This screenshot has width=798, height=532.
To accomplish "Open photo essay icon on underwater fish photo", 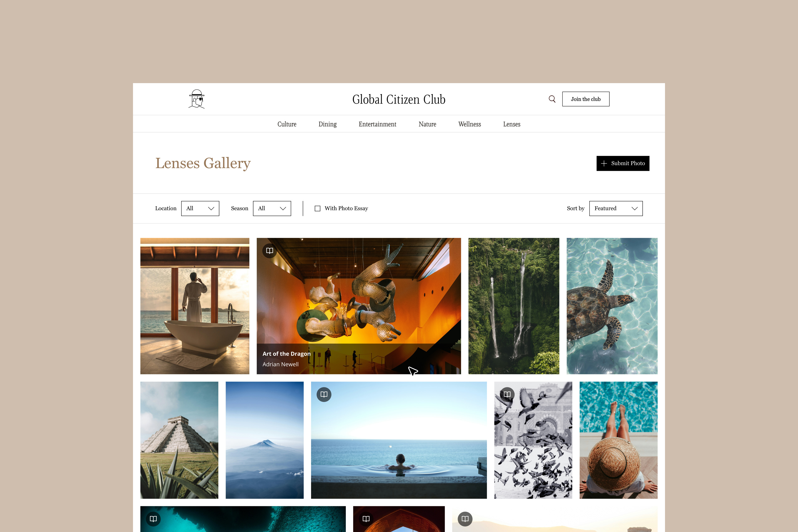I will point(153,519).
